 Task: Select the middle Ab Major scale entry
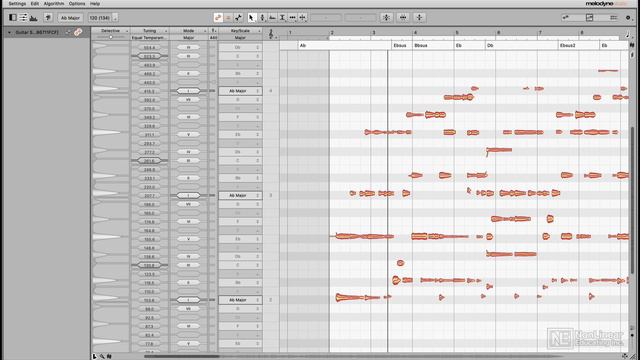click(240, 196)
